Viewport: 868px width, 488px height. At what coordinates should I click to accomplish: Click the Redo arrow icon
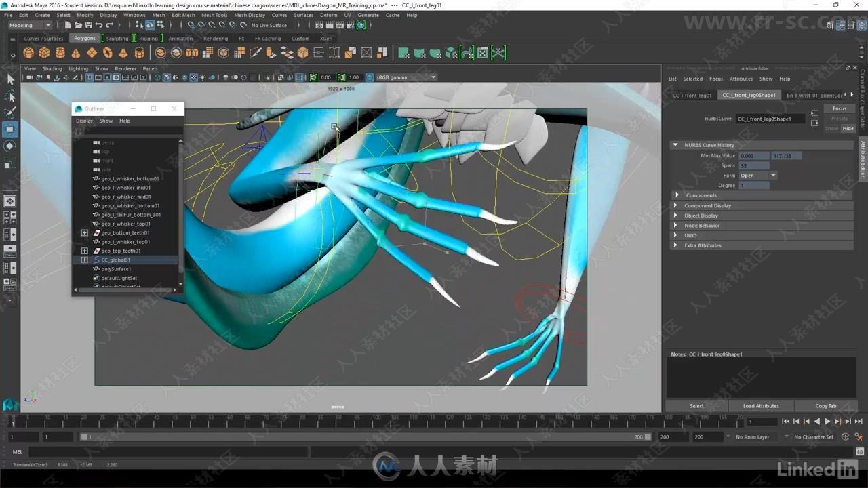[x=110, y=25]
